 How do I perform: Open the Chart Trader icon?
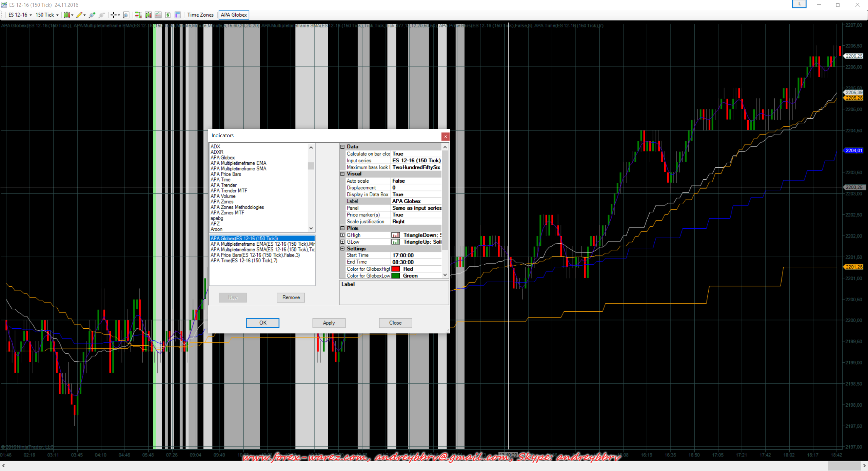point(138,15)
